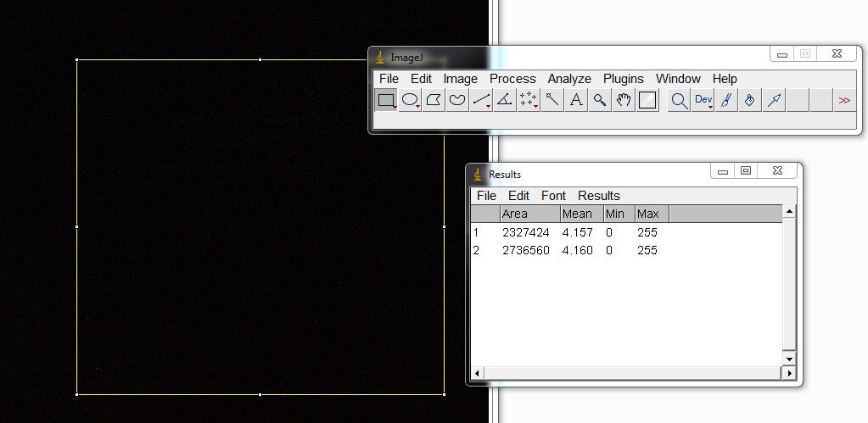Select area value 2327424
The width and height of the screenshot is (868, 423).
pos(525,233)
